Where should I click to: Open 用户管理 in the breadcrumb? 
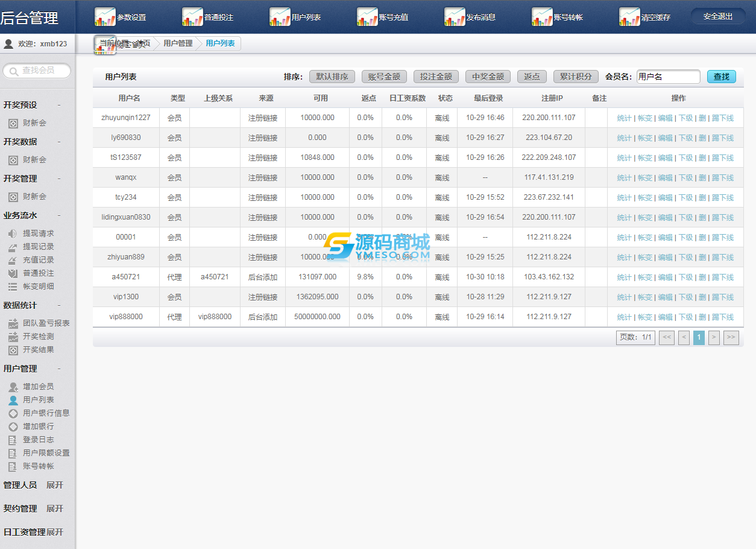click(178, 43)
